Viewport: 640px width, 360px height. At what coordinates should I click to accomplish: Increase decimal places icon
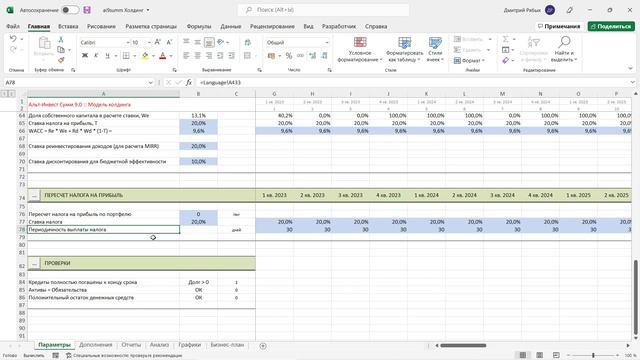pyautogui.click(x=313, y=56)
